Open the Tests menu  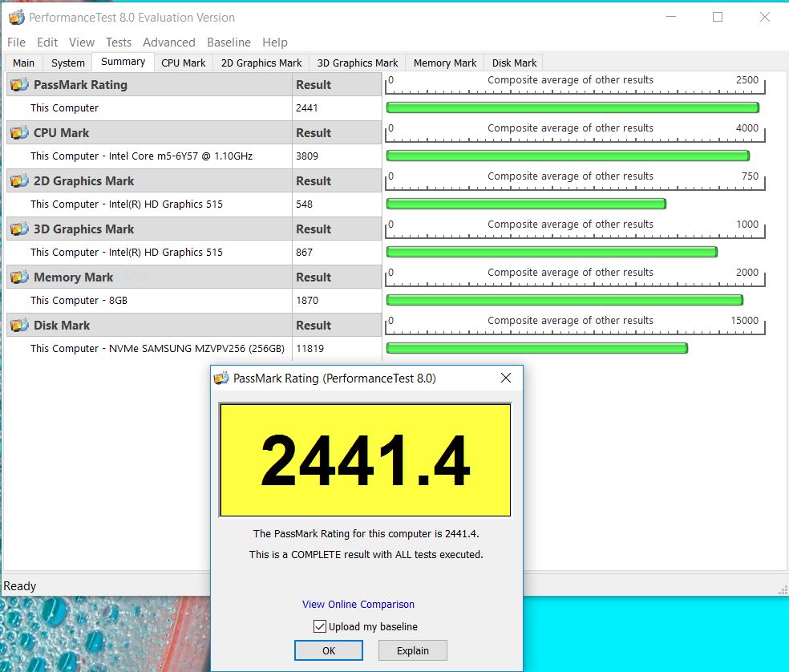pyautogui.click(x=119, y=43)
